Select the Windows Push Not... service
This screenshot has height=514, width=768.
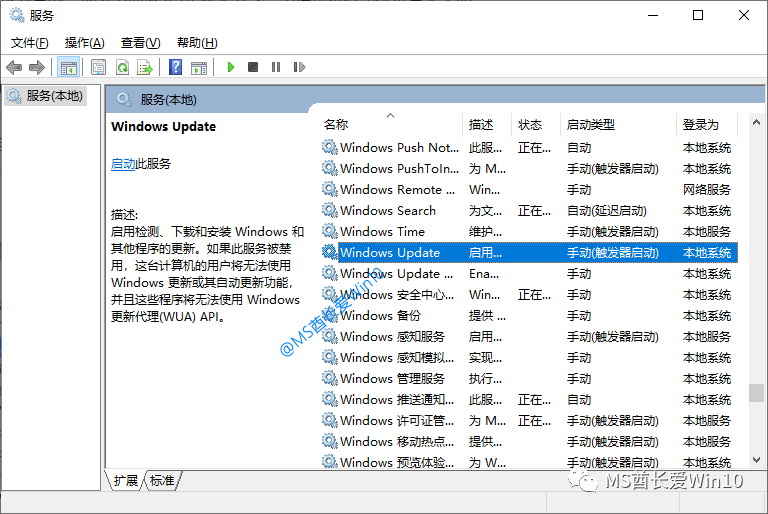529,147
